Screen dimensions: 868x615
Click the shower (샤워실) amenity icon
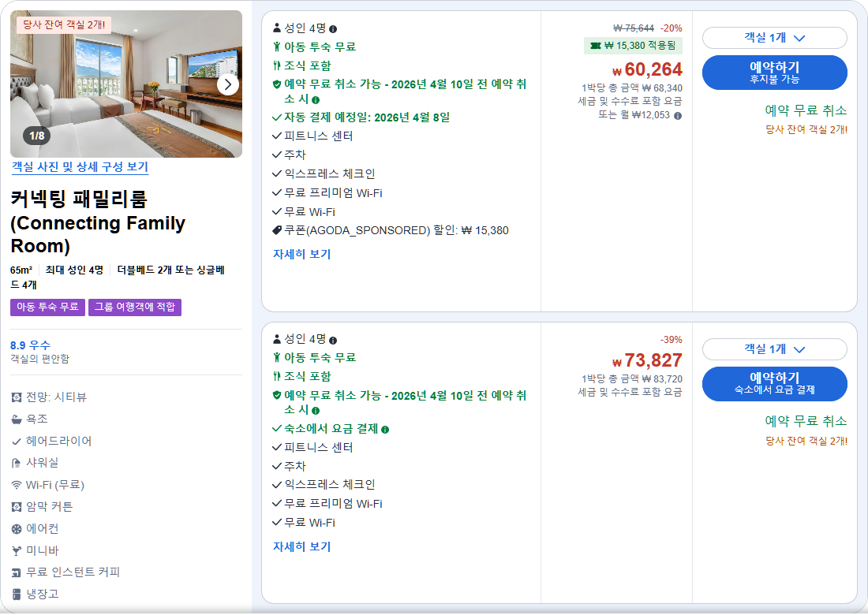point(17,463)
